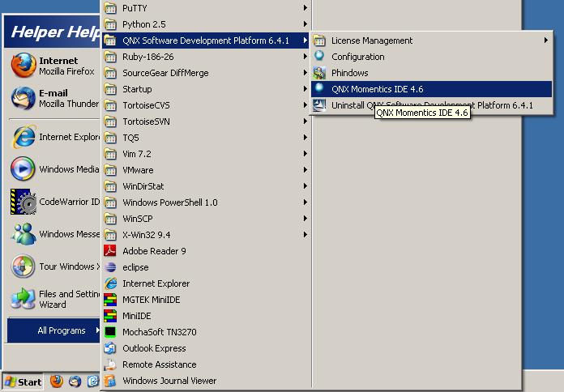Click the MiniIDE icon

click(x=110, y=316)
